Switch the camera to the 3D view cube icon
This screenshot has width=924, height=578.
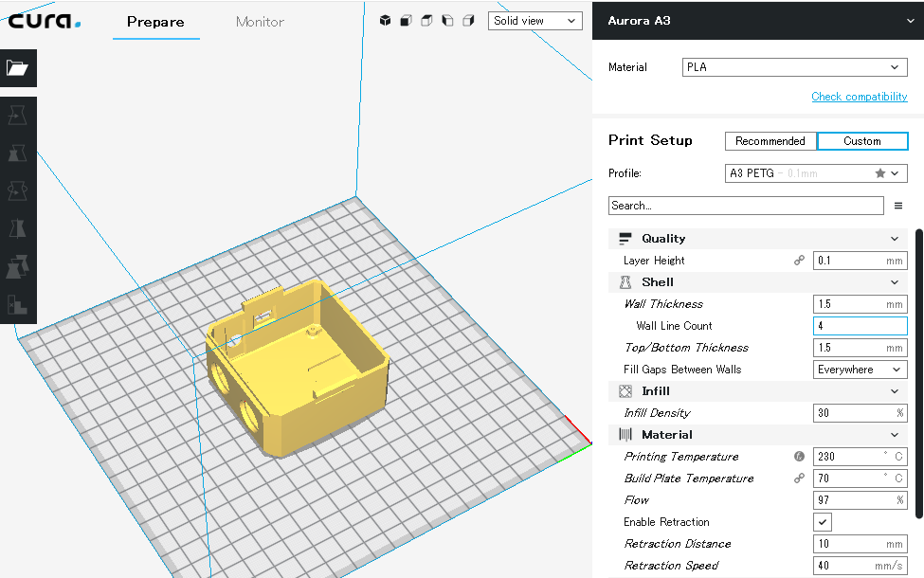[386, 21]
